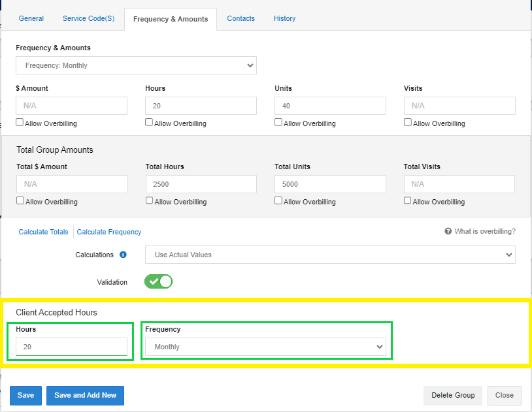Check Allow Overbilling under Total Visits
The image size is (532, 412).
(x=407, y=200)
